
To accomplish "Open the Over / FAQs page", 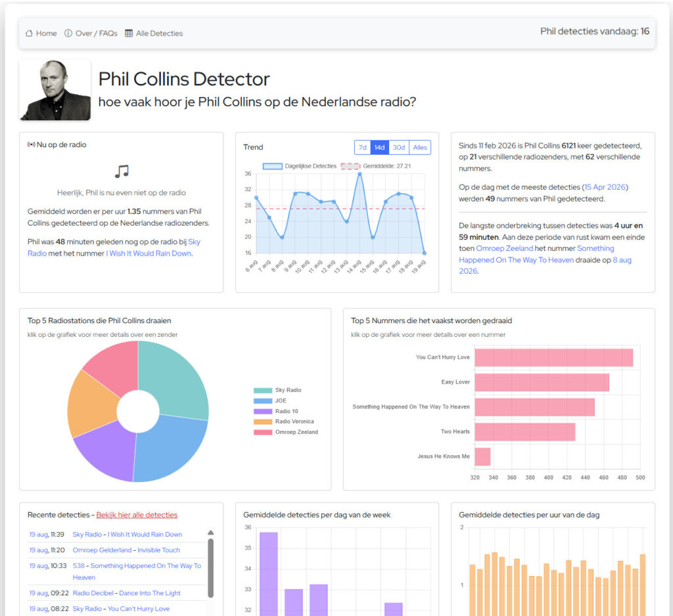I will pyautogui.click(x=91, y=33).
